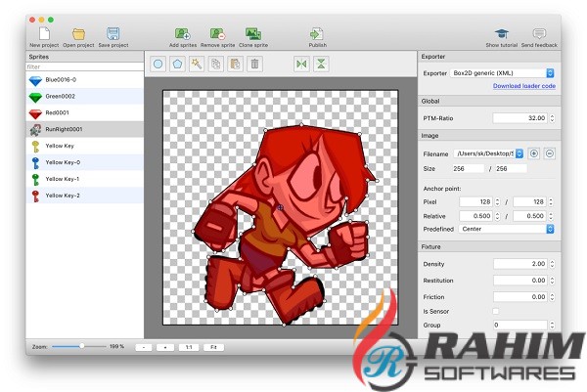The height and width of the screenshot is (392, 587).
Task: Select the Green0002 sprite
Action: [85, 97]
